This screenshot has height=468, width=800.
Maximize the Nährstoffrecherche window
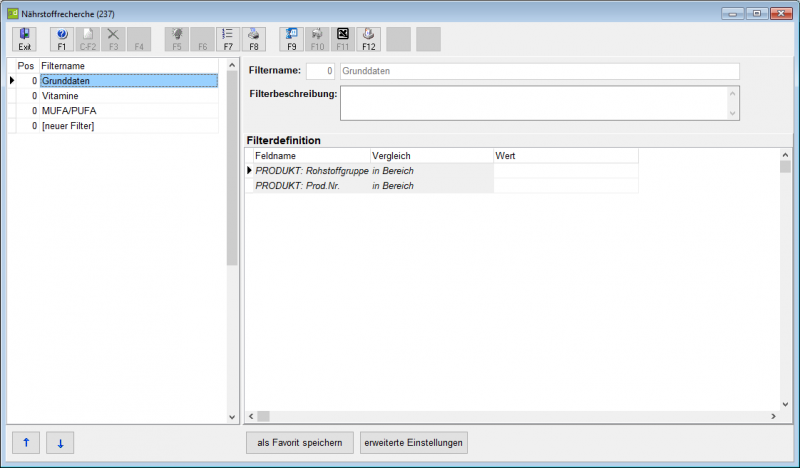[x=757, y=14]
